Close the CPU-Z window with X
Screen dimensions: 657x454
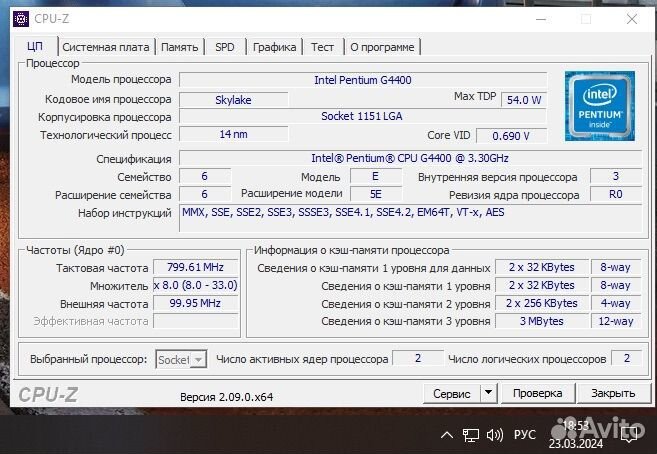(x=632, y=19)
